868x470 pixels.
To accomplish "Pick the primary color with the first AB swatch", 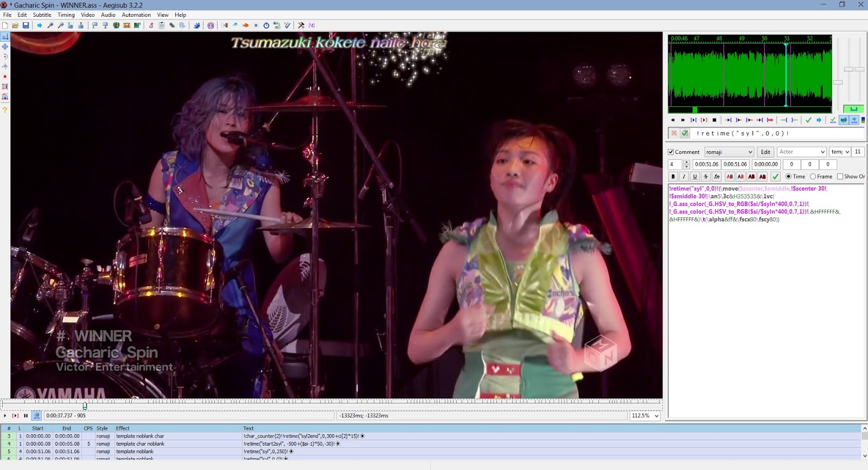I will [730, 177].
